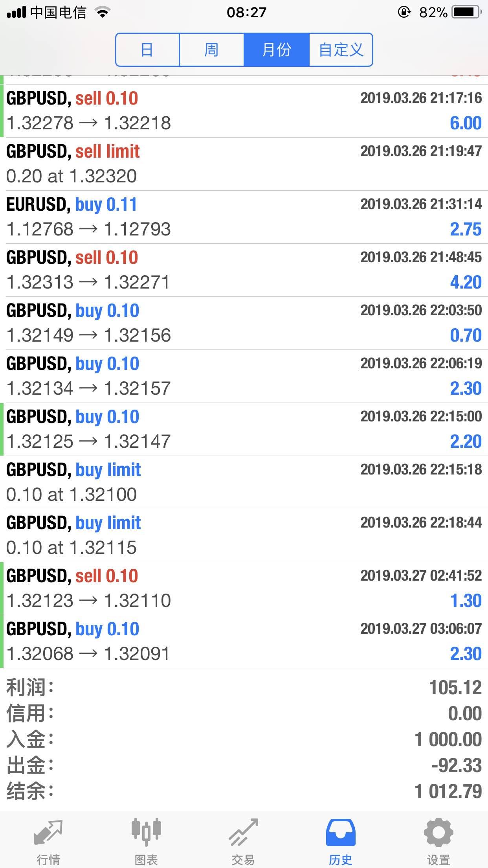Open GBPUSD buy trade closed at 1.32091

coord(244,642)
